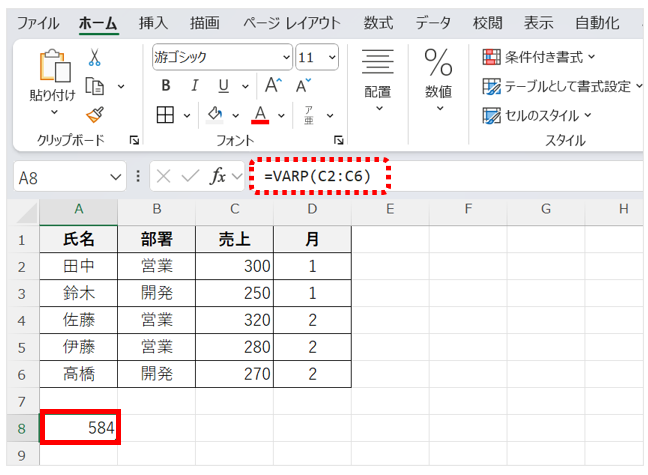The height and width of the screenshot is (475, 648).
Task: Toggle bold formatting (B)
Action: (x=166, y=85)
